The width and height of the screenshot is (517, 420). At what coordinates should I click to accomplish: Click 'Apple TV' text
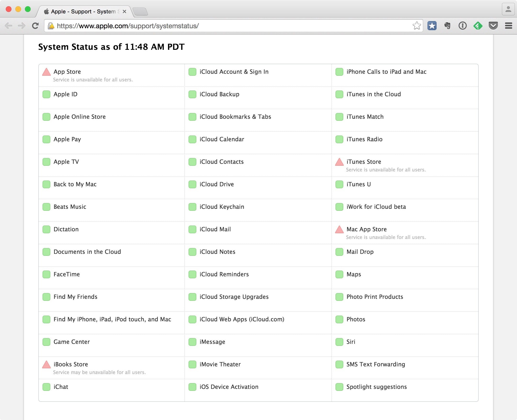(66, 162)
